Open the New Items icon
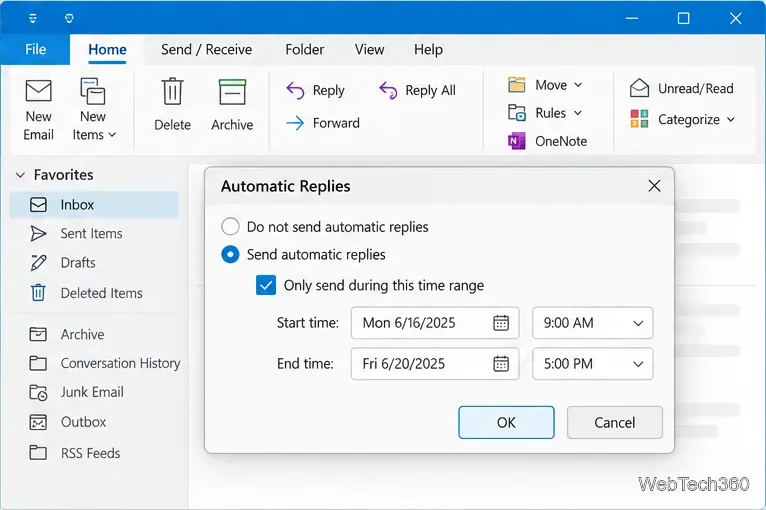This screenshot has height=510, width=766. [x=92, y=91]
